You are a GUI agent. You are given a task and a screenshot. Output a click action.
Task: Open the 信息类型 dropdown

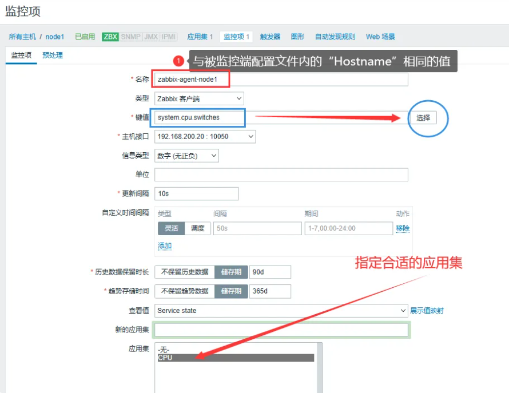point(186,156)
